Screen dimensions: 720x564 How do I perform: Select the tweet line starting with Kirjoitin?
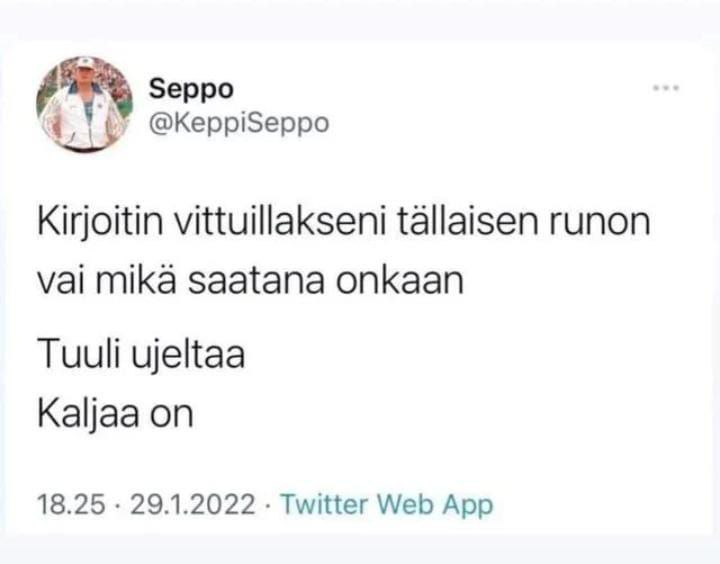343,222
